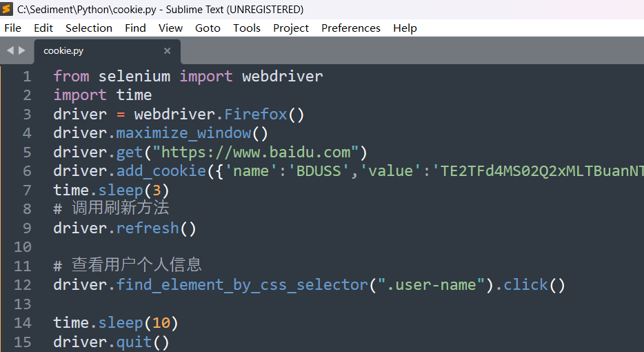This screenshot has height=352, width=644.
Task: Open the Edit menu
Action: pos(43,28)
